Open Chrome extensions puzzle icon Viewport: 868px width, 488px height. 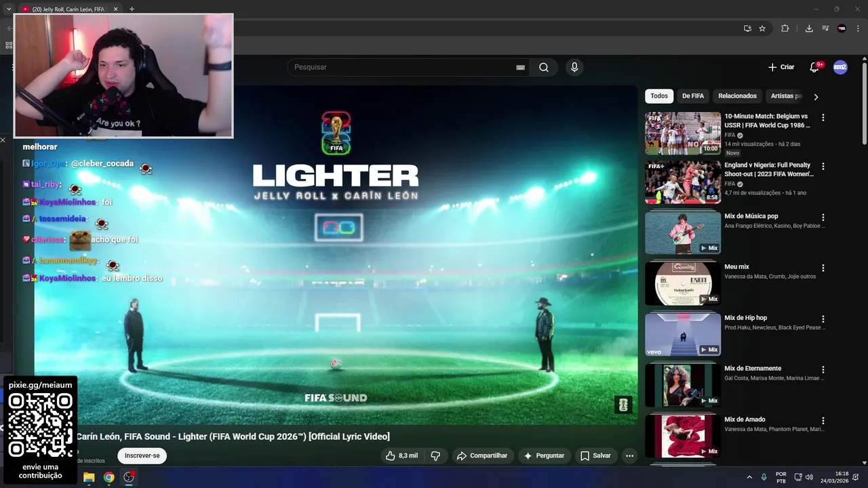(785, 28)
